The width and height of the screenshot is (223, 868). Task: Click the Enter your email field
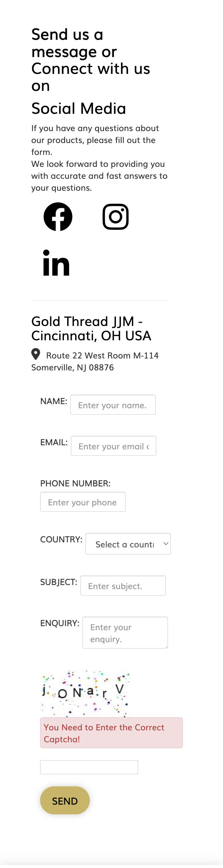[113, 446]
